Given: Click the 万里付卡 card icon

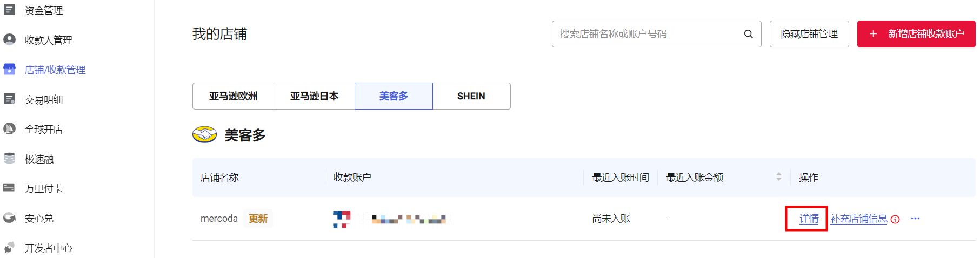Looking at the screenshot, I should point(9,188).
